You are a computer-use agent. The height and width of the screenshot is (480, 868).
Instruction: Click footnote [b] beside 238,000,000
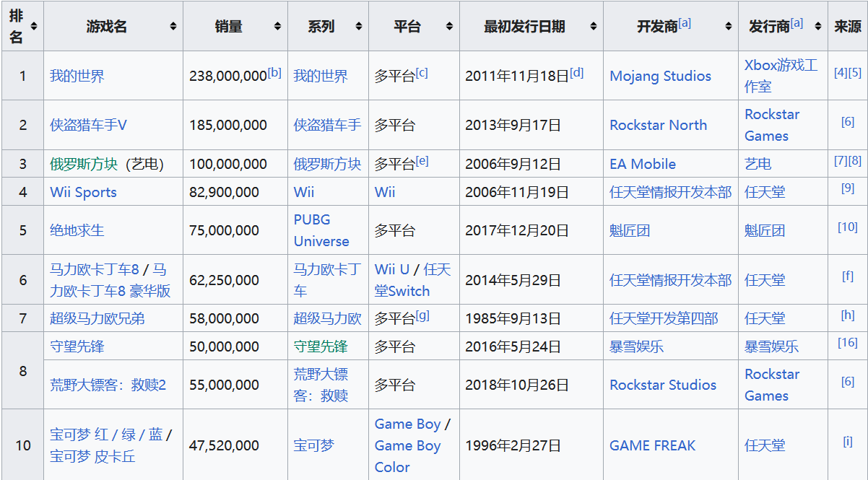pyautogui.click(x=274, y=72)
